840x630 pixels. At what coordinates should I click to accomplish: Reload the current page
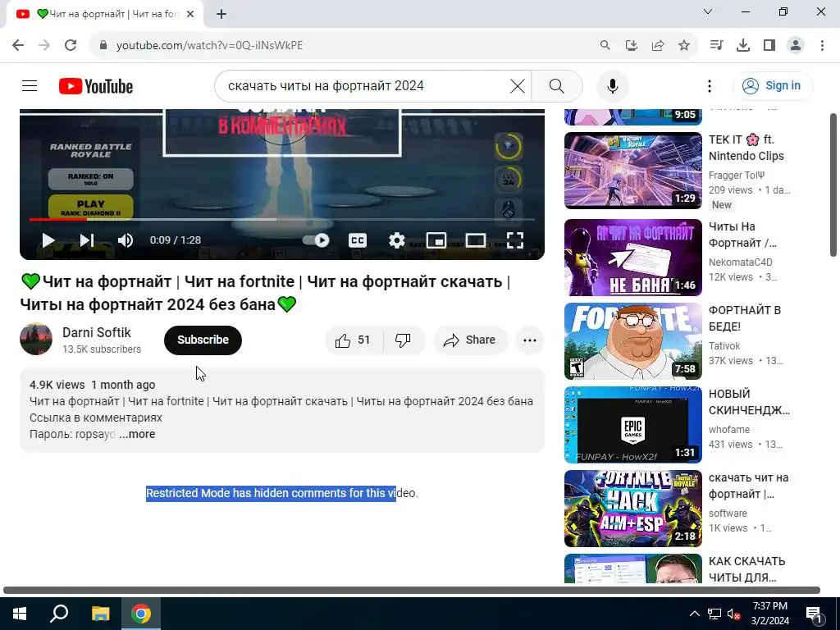pyautogui.click(x=71, y=45)
